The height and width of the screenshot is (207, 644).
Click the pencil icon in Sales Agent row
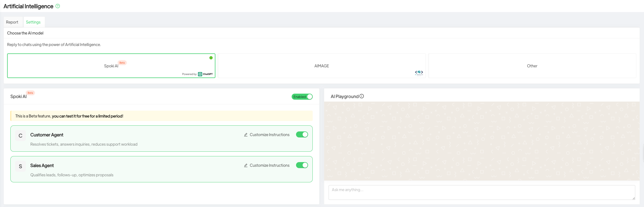(246, 165)
